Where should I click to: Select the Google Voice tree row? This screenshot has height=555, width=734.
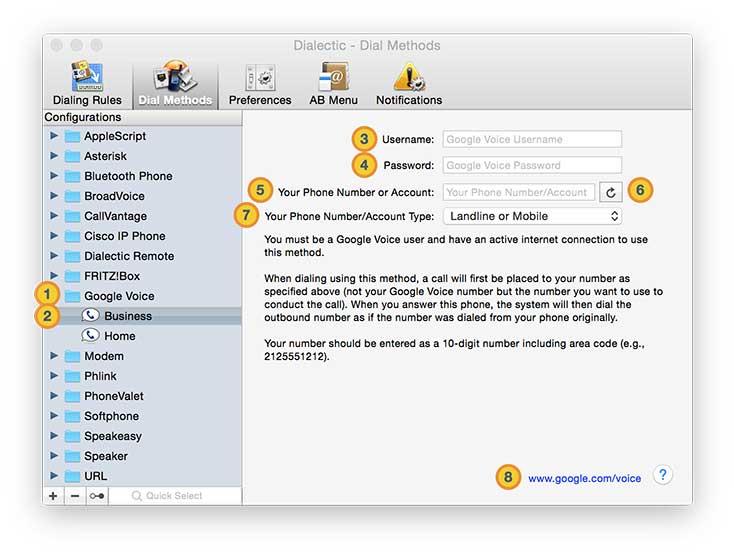(142, 296)
